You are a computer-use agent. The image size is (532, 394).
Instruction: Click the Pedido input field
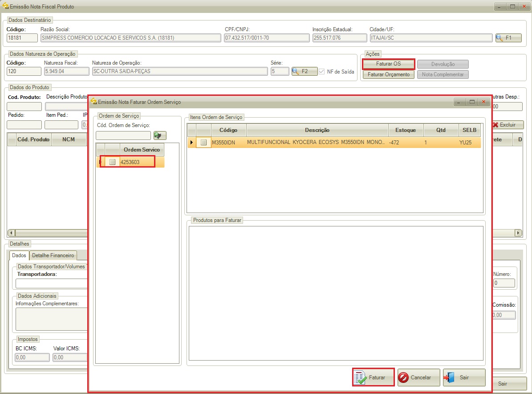24,125
